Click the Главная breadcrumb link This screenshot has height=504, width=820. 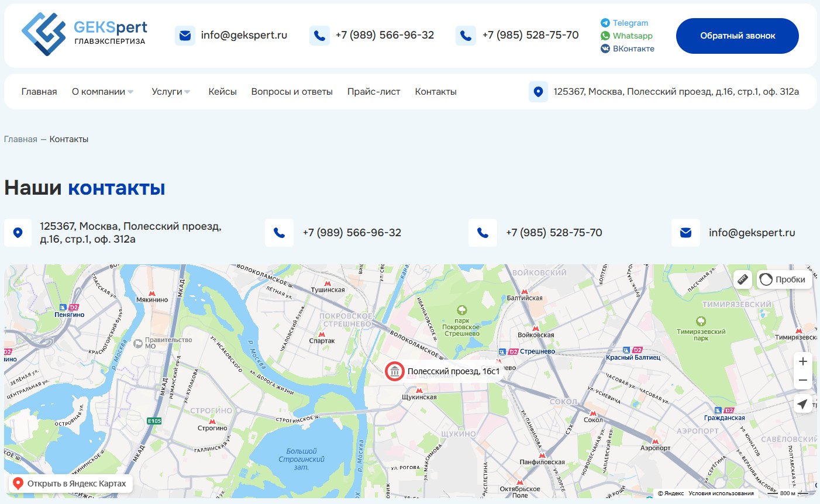[20, 139]
